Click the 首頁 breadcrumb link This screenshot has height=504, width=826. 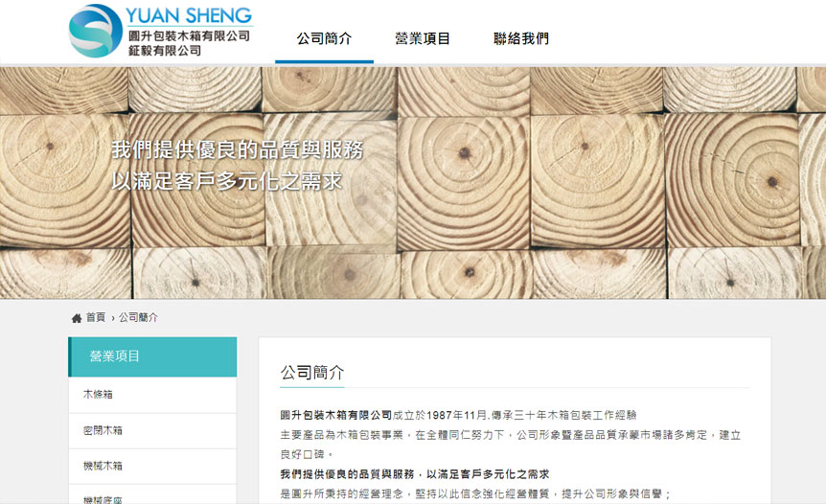point(96,317)
